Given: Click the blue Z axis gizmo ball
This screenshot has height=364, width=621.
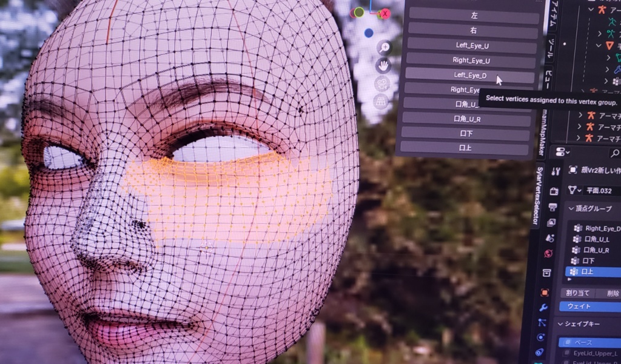Looking at the screenshot, I should tap(369, 33).
